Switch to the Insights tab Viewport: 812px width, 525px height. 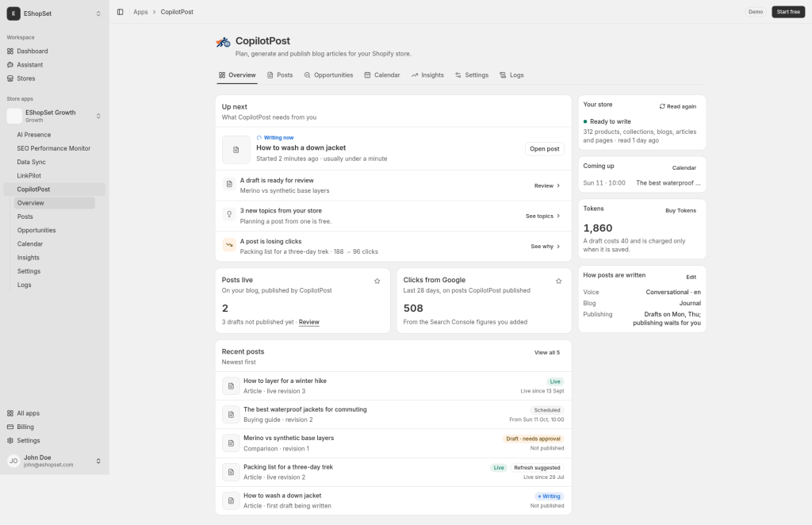click(x=427, y=75)
